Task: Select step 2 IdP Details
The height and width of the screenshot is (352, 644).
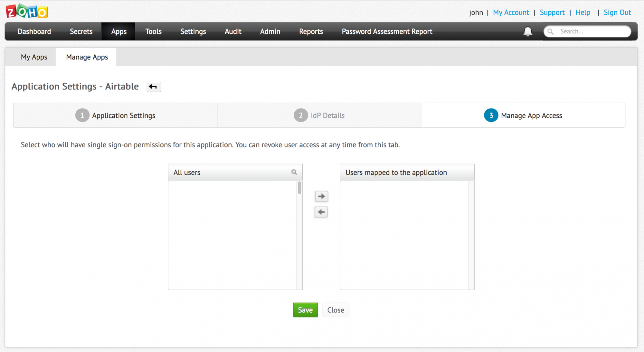Action: coord(319,116)
